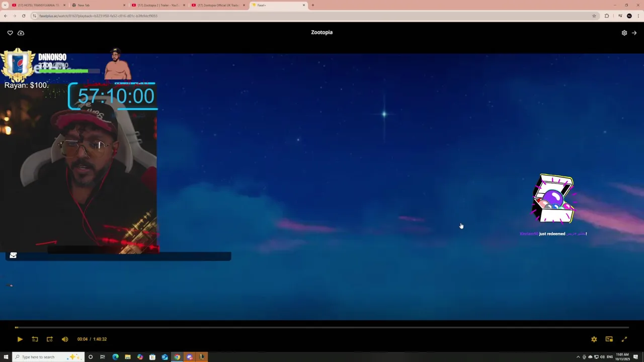644x362 pixels.
Task: Click the ENG language indicator
Action: 610,357
